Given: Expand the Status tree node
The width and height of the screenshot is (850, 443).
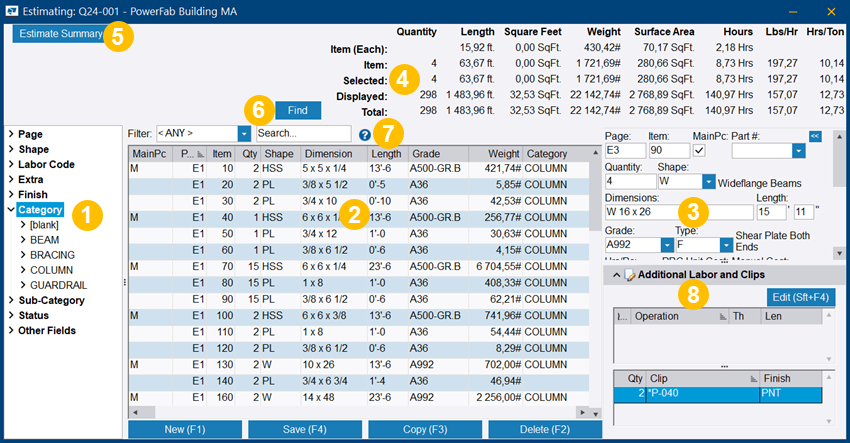Looking at the screenshot, I should (11, 315).
